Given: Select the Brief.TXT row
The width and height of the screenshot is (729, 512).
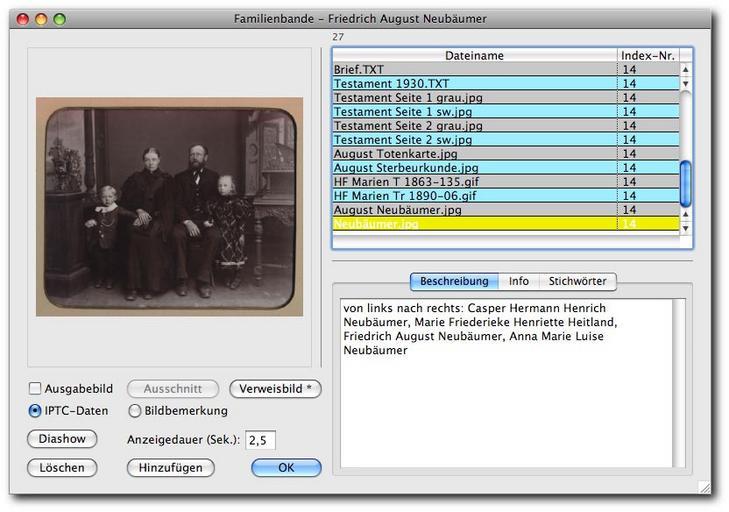Looking at the screenshot, I should [506, 70].
